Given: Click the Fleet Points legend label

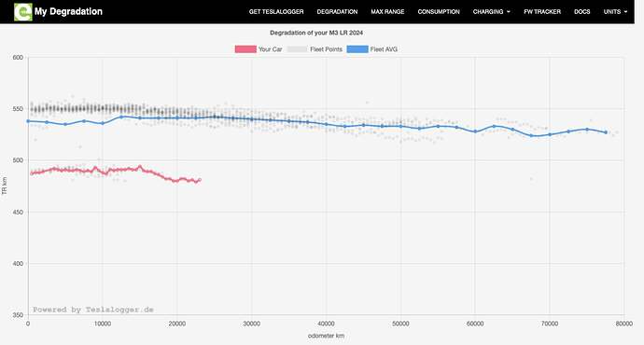Looking at the screenshot, I should pos(326,49).
